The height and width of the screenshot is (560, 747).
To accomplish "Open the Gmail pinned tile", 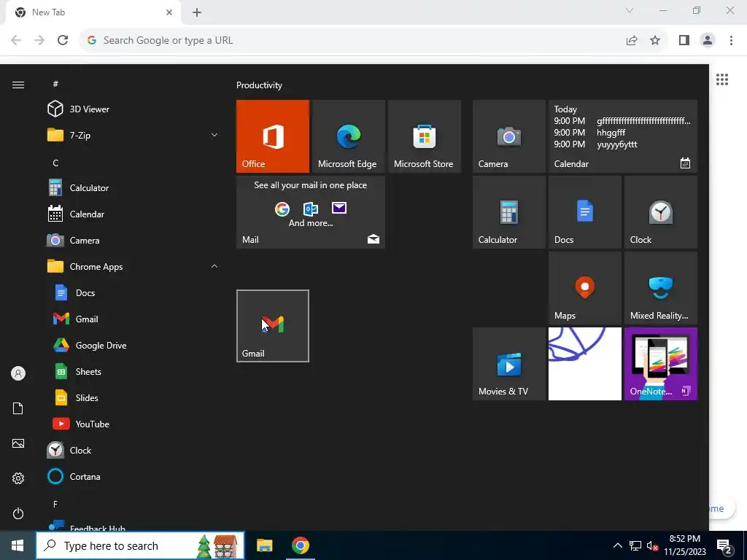I will point(273,326).
